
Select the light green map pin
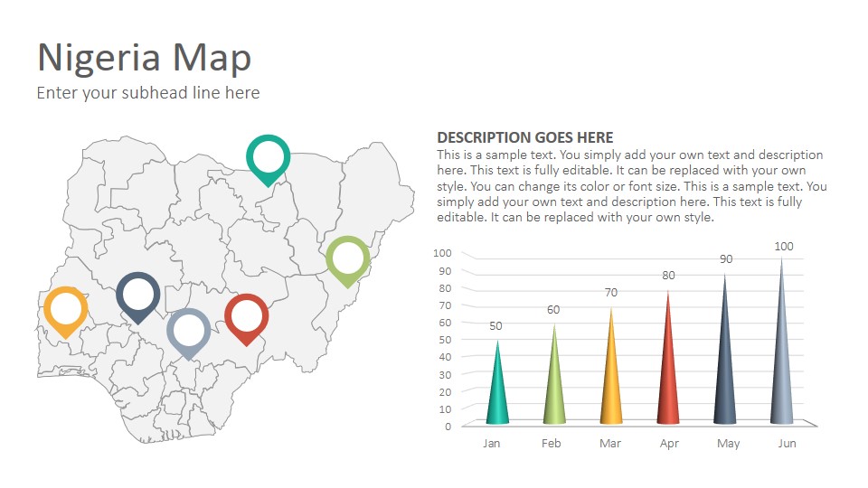tap(347, 262)
